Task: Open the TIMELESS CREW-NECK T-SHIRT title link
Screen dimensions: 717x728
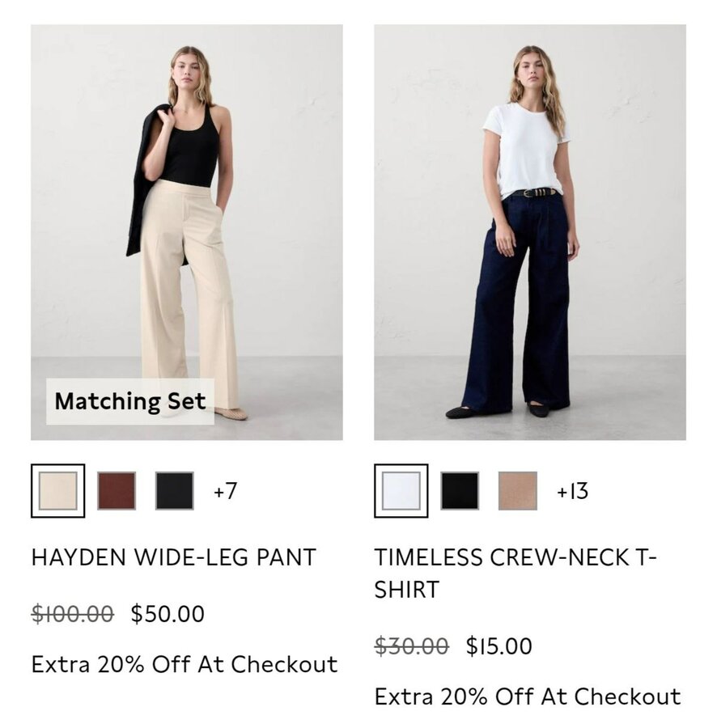Action: point(515,574)
